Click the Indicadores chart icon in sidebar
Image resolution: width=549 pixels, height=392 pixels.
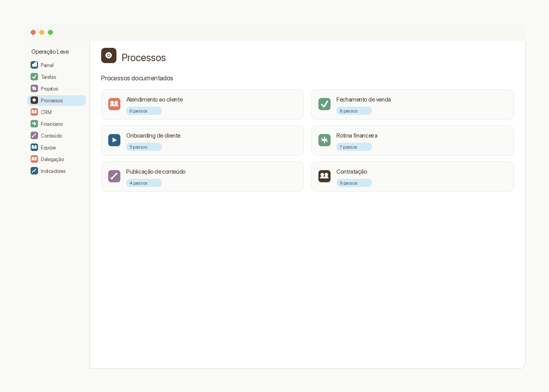point(35,171)
